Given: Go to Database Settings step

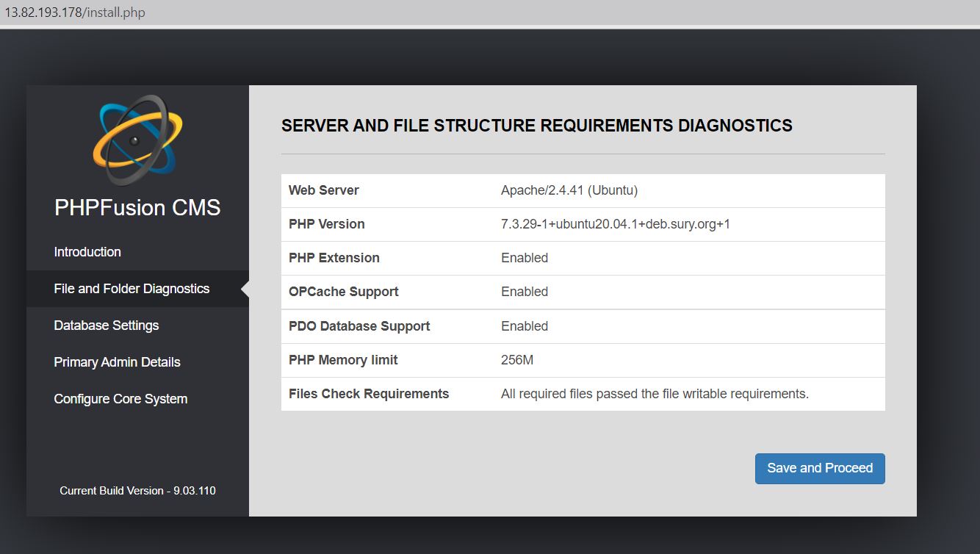Looking at the screenshot, I should coord(107,325).
